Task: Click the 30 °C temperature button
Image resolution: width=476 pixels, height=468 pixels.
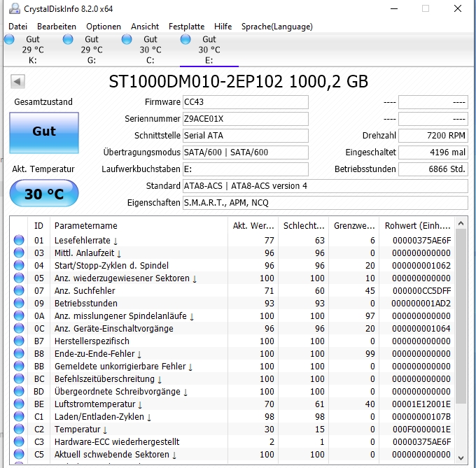Action: (x=44, y=193)
